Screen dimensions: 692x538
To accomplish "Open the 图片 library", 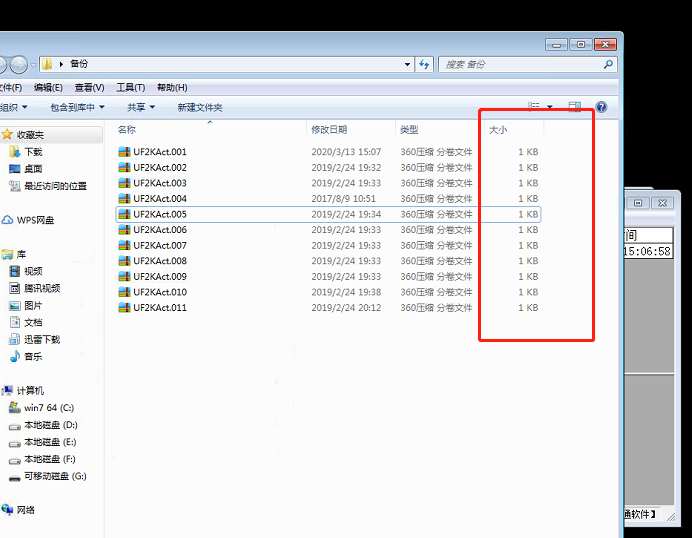I will pyautogui.click(x=33, y=305).
